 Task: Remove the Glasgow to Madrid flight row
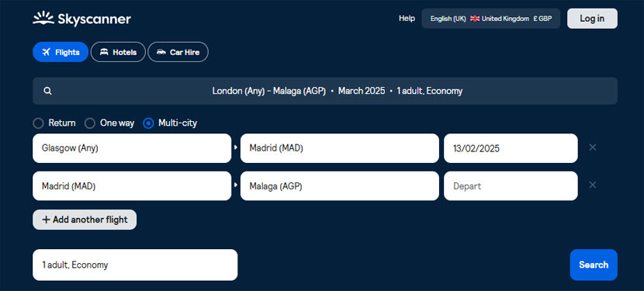click(x=592, y=147)
